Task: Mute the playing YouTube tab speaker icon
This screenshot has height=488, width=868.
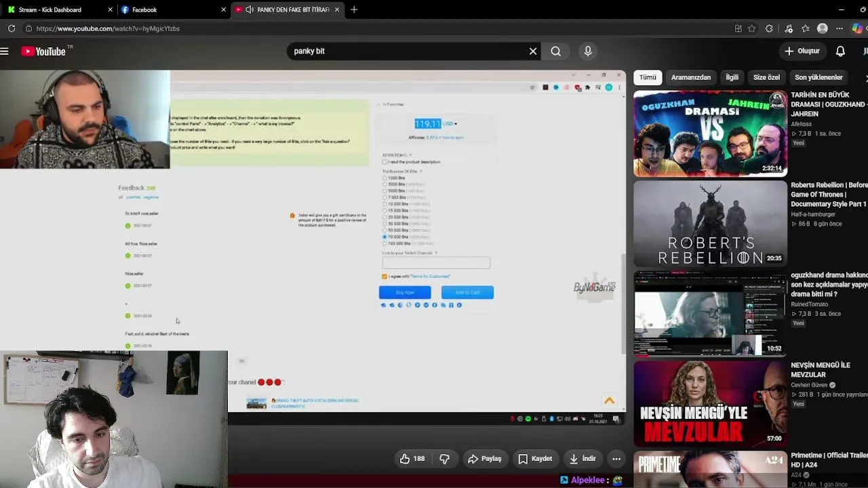Action: pyautogui.click(x=250, y=9)
